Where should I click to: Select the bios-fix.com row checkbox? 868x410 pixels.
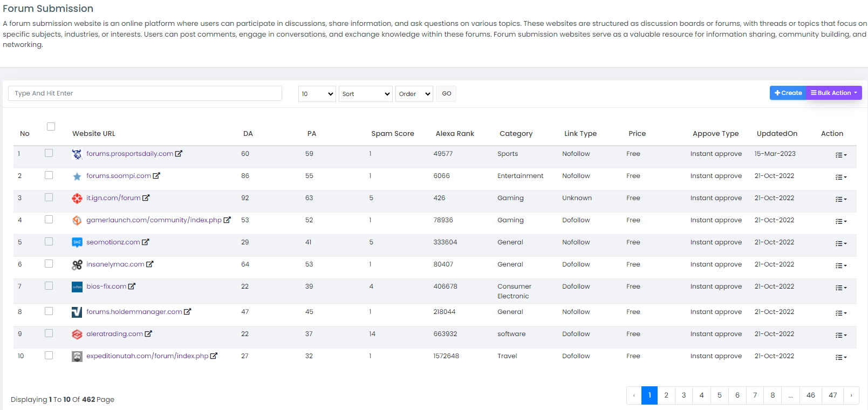[49, 286]
